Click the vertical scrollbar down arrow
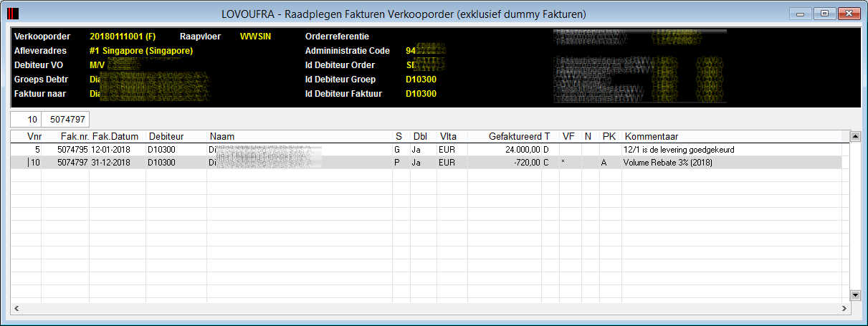 tap(854, 294)
